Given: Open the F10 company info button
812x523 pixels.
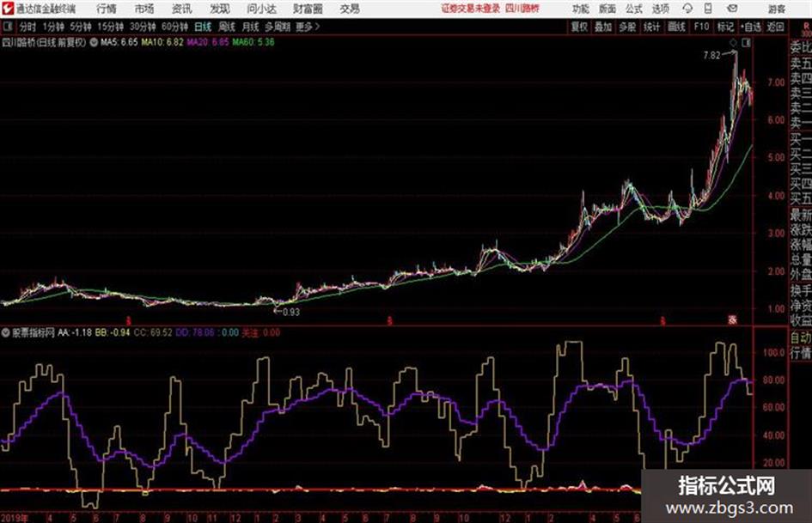Looking at the screenshot, I should 701,27.
